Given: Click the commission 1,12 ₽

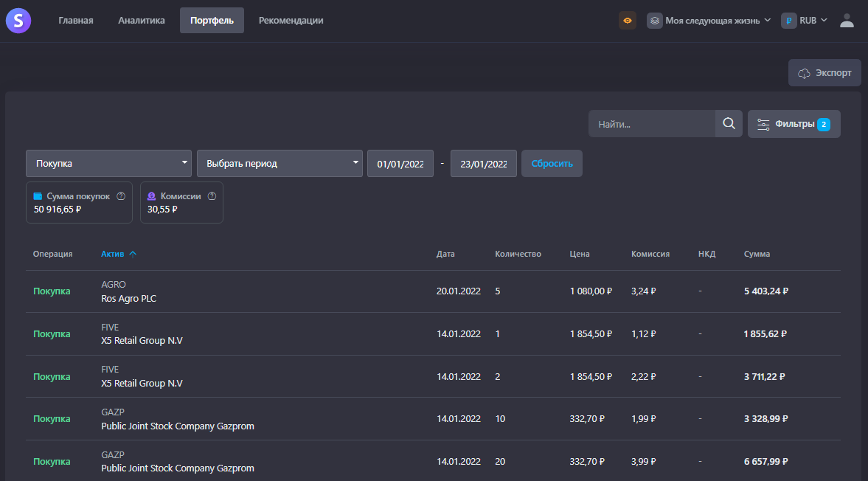Looking at the screenshot, I should click(x=643, y=333).
